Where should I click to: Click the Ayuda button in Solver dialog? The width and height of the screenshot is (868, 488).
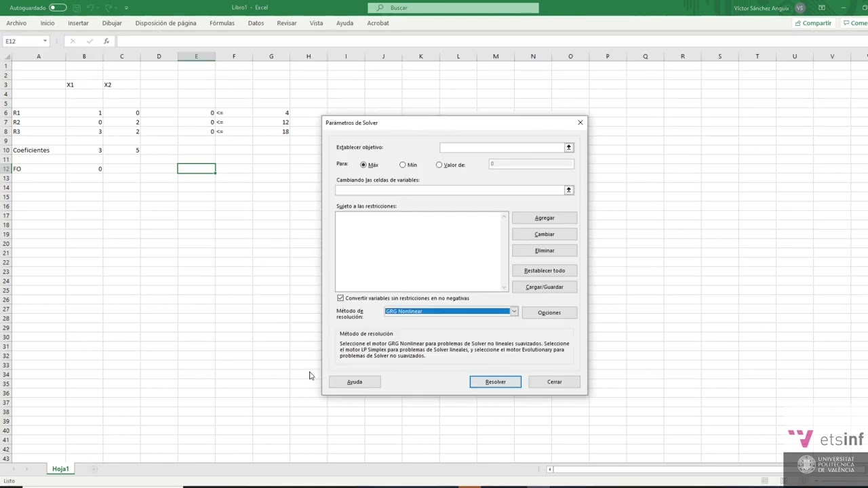(x=355, y=382)
